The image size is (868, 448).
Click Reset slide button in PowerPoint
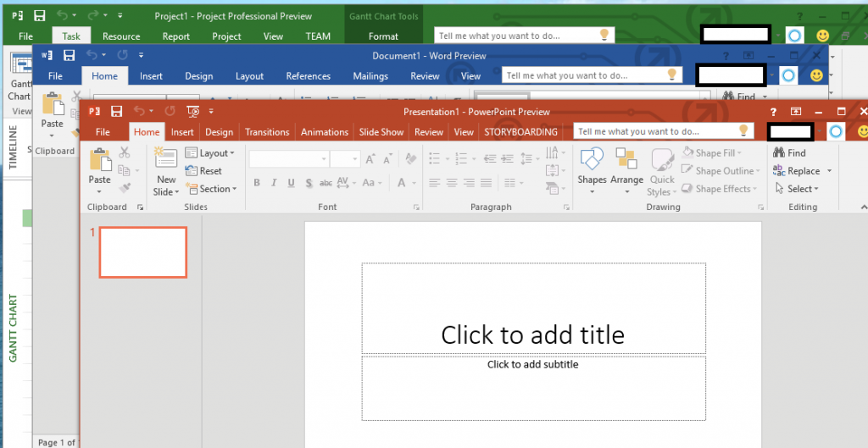tap(203, 171)
